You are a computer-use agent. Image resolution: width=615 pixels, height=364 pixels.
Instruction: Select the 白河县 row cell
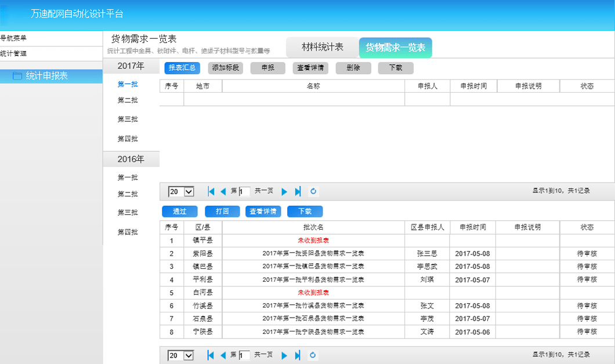(x=203, y=293)
